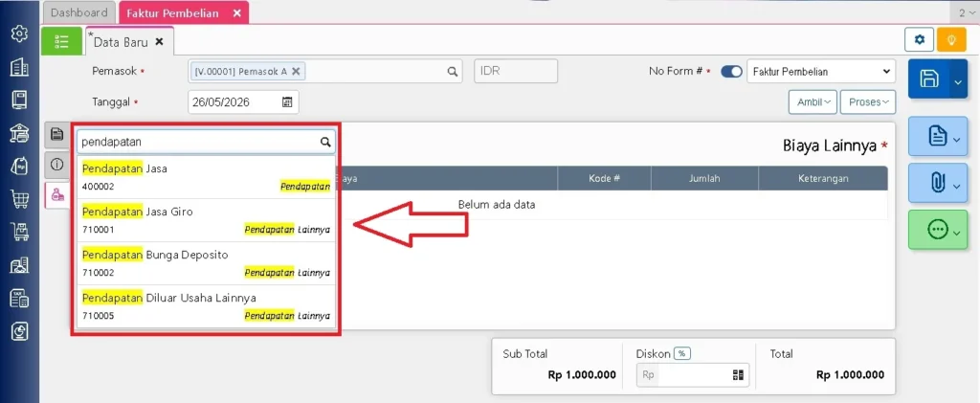
Task: Click the green list view button
Action: click(62, 41)
